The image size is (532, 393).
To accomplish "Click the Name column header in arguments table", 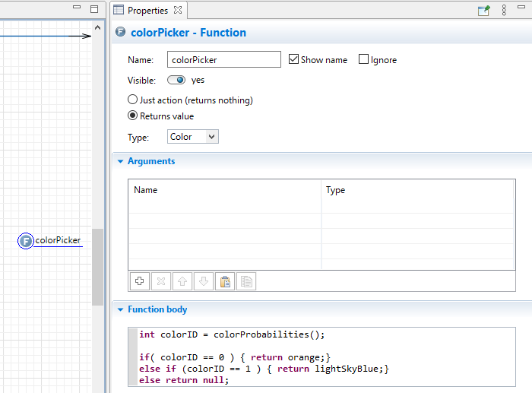I will [x=225, y=190].
